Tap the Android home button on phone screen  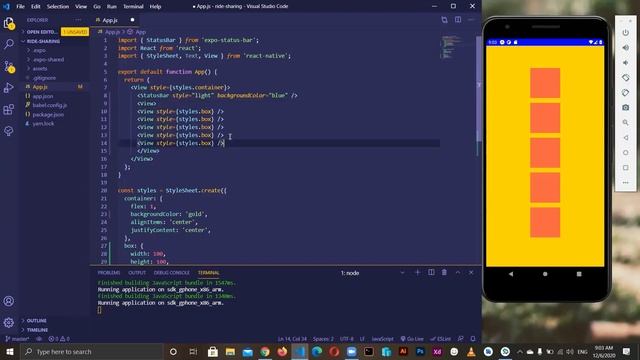545,274
